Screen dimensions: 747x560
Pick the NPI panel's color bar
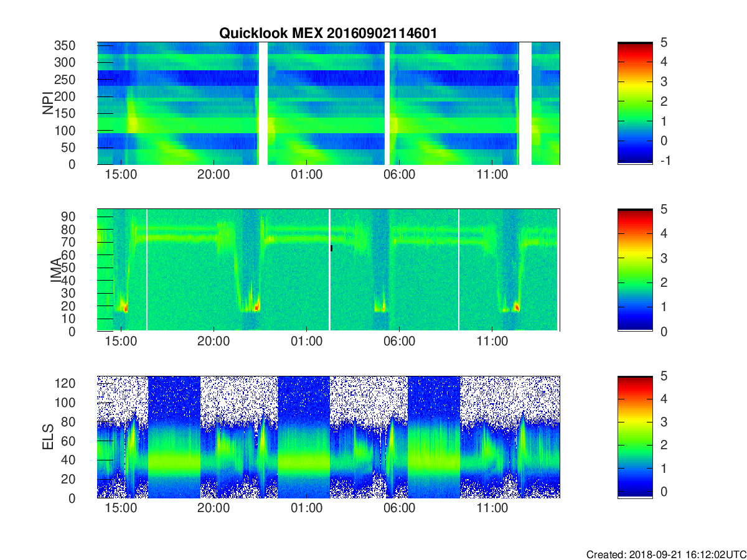635,103
